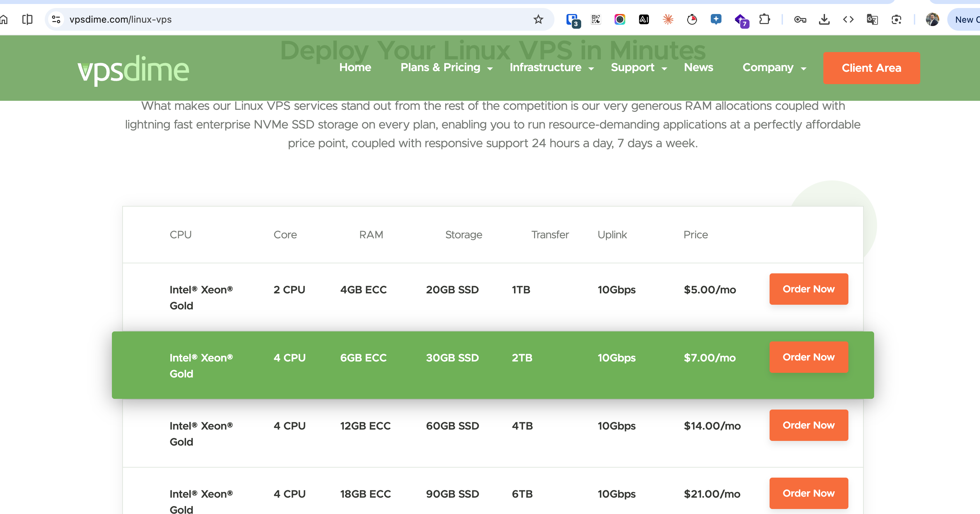
Task: Order the $5.00/mo 4GB ECC plan
Action: click(x=808, y=289)
